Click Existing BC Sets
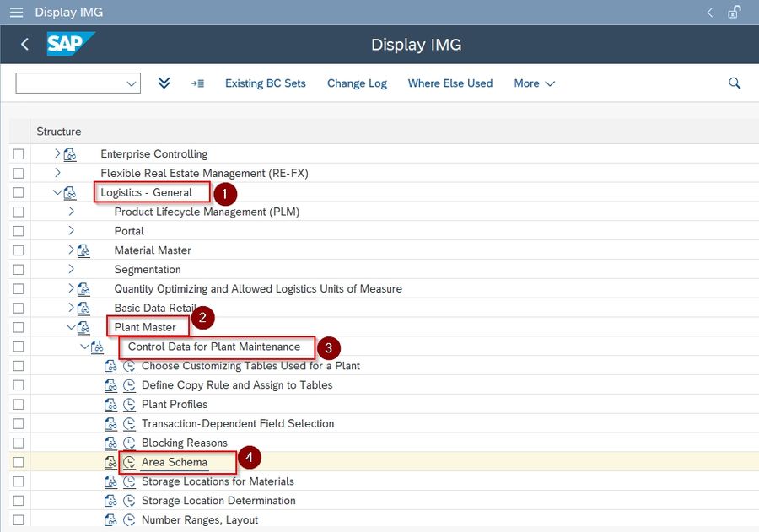The width and height of the screenshot is (759, 532). pyautogui.click(x=266, y=83)
